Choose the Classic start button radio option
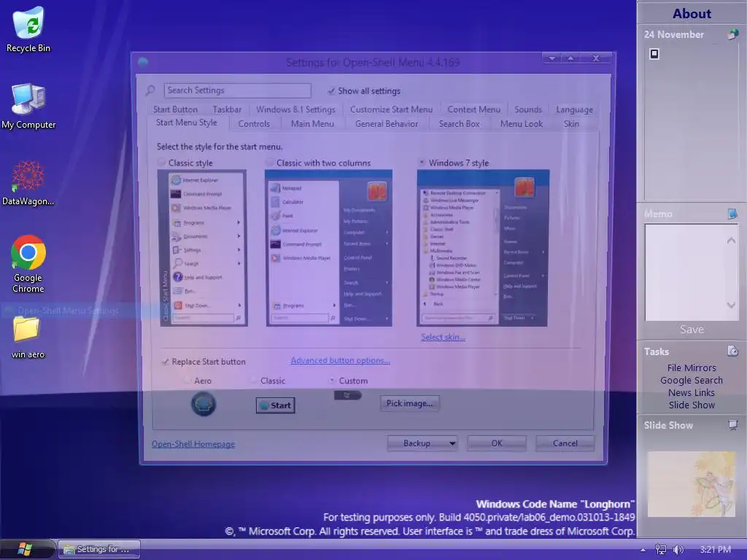The width and height of the screenshot is (747, 560). click(x=253, y=381)
